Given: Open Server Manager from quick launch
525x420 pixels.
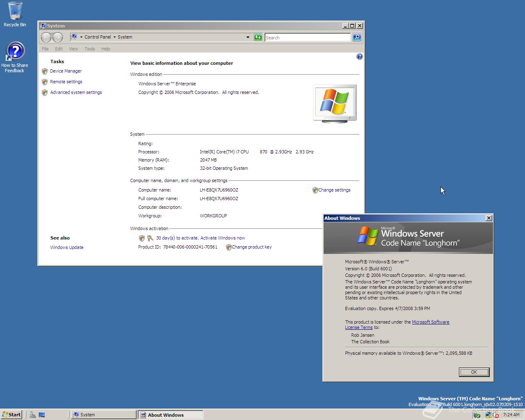Looking at the screenshot, I should [x=32, y=415].
